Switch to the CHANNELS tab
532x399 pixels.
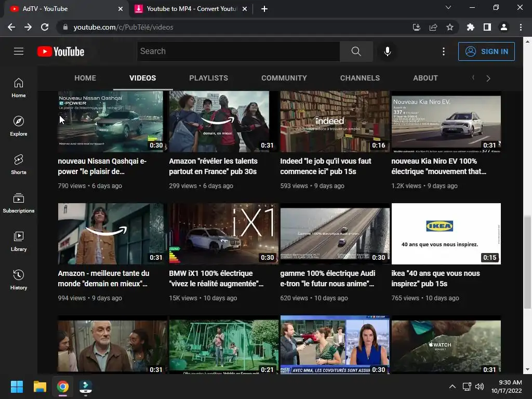coord(360,78)
